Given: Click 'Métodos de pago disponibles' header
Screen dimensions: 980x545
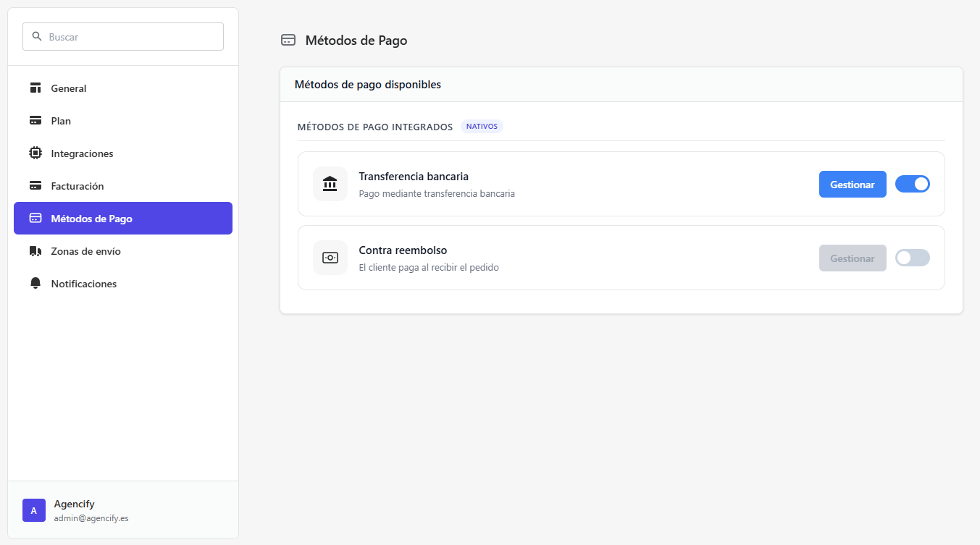Looking at the screenshot, I should click(x=368, y=85).
